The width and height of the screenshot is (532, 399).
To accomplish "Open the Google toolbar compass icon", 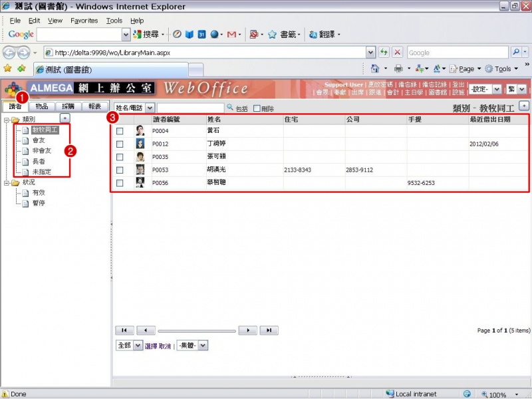I will pos(177,35).
